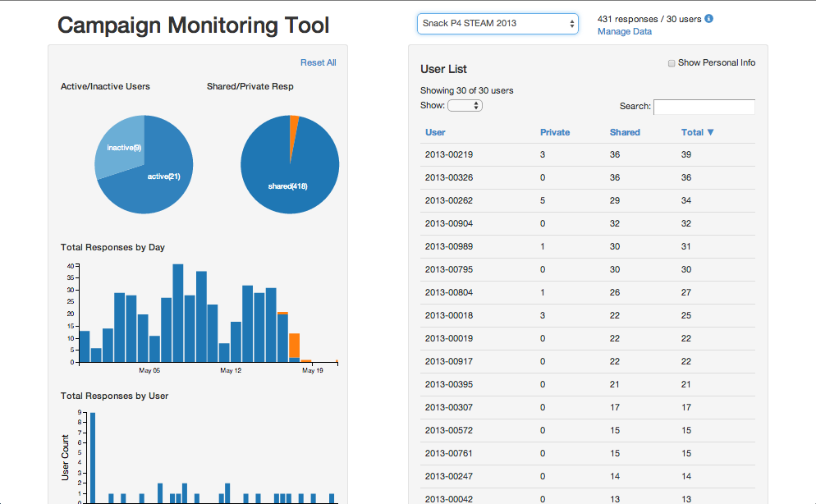
Task: Click the tallest bar in Total Responses by User
Action: [x=93, y=457]
